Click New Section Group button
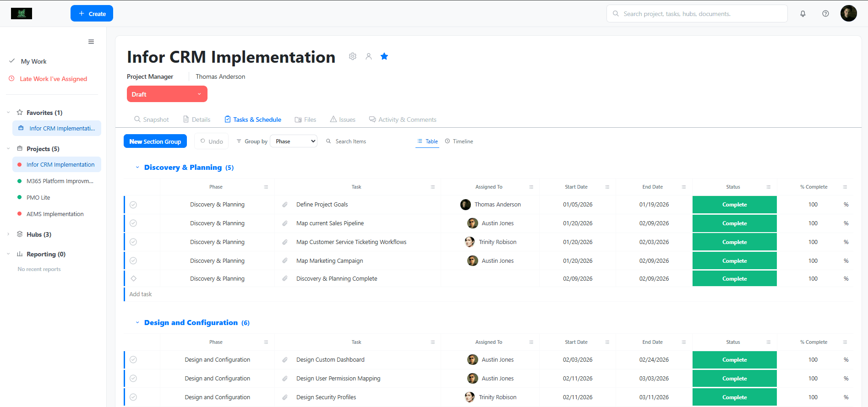 coord(155,141)
